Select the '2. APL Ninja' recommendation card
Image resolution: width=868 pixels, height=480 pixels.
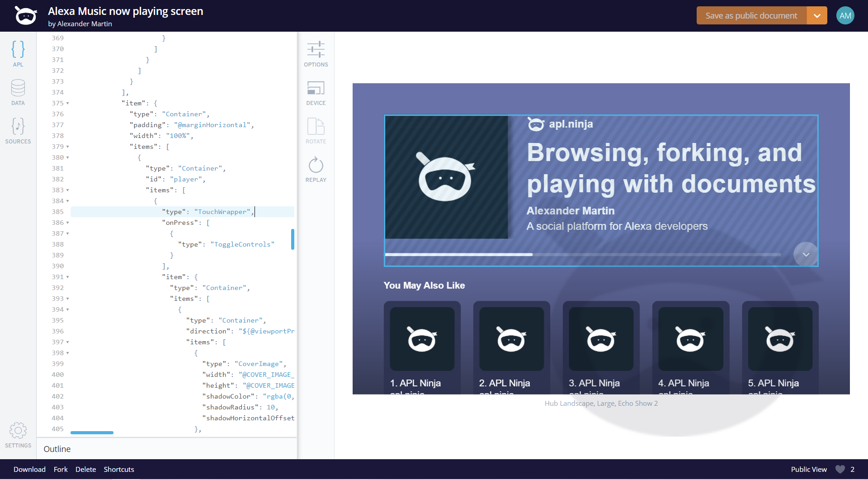512,347
